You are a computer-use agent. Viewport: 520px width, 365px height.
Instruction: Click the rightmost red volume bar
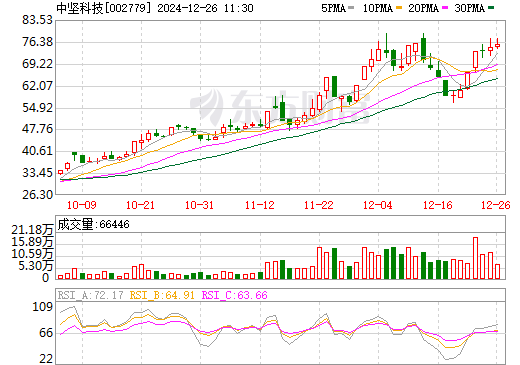pyautogui.click(x=497, y=271)
